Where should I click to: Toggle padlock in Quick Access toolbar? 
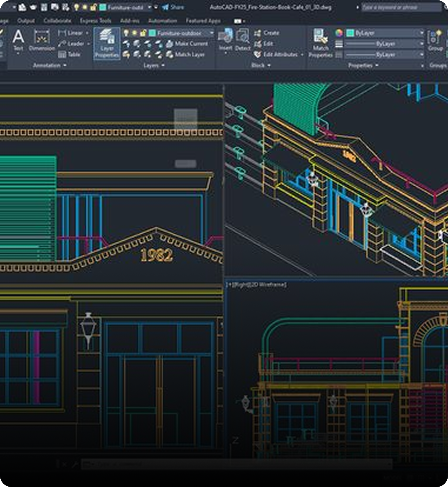[x=93, y=7]
